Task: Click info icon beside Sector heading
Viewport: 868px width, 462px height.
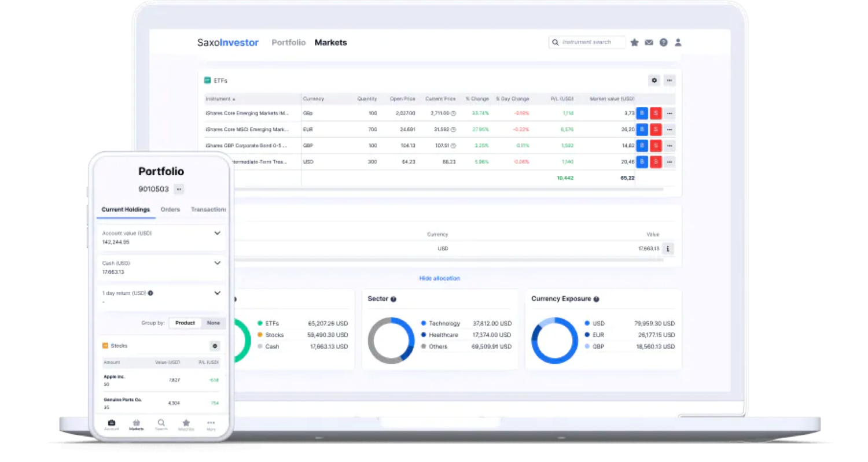Action: click(393, 300)
